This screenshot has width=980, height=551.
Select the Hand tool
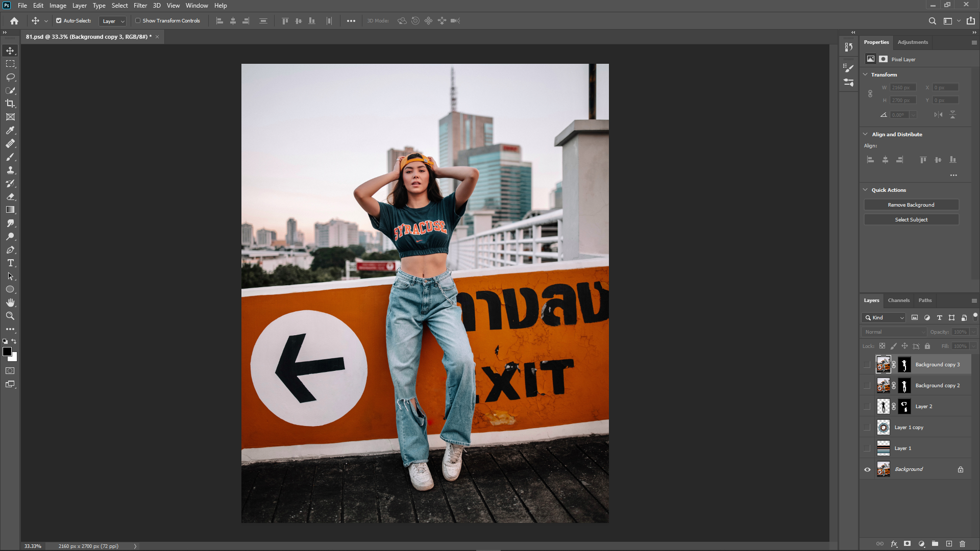click(x=10, y=303)
